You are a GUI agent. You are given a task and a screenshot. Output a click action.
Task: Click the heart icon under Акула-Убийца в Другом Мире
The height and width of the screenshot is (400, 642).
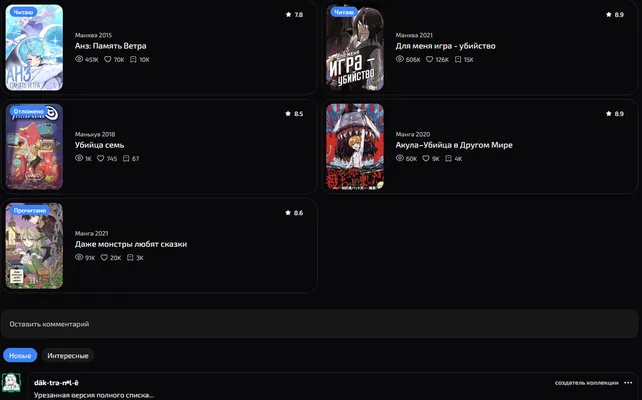tap(426, 158)
